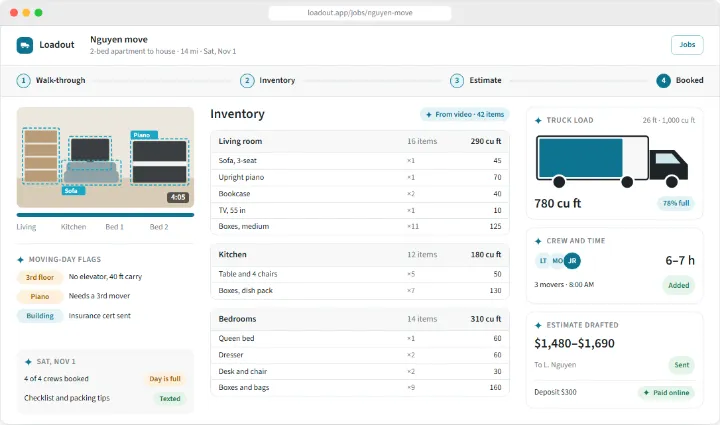Image resolution: width=720 pixels, height=425 pixels.
Task: Select the Queen bed row
Action: click(x=360, y=338)
